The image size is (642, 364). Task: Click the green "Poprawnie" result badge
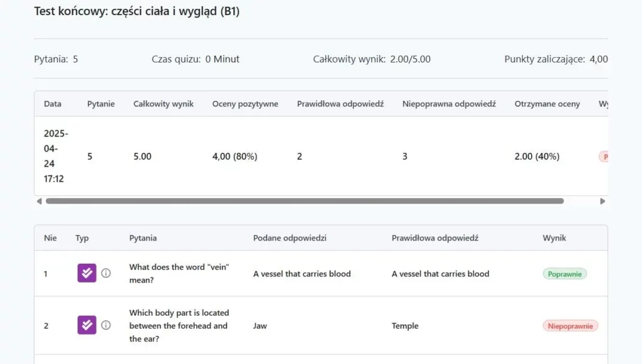pos(564,274)
